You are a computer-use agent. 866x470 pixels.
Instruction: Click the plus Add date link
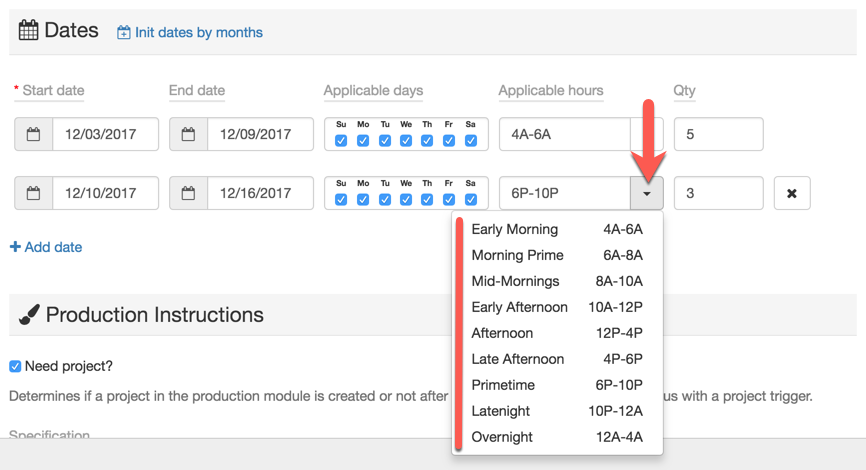click(x=46, y=247)
